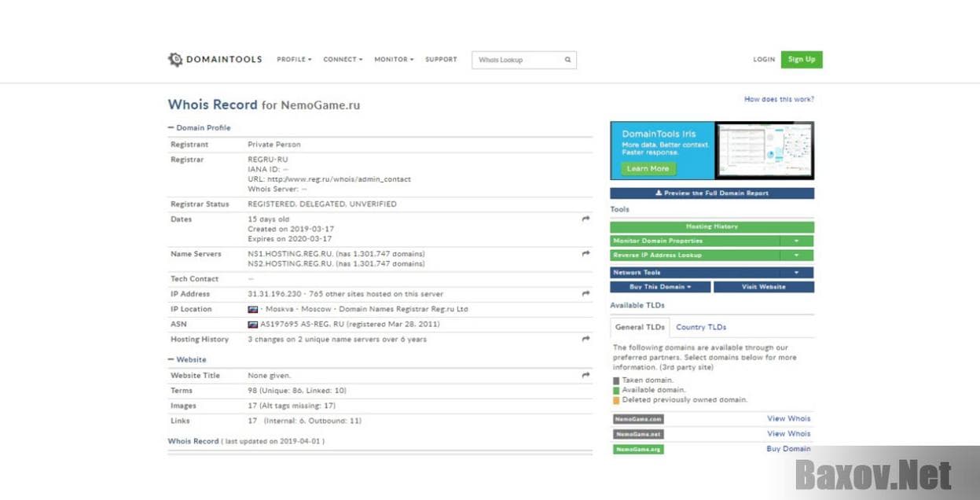
Task: Click share arrow in Website Title row
Action: tap(585, 376)
